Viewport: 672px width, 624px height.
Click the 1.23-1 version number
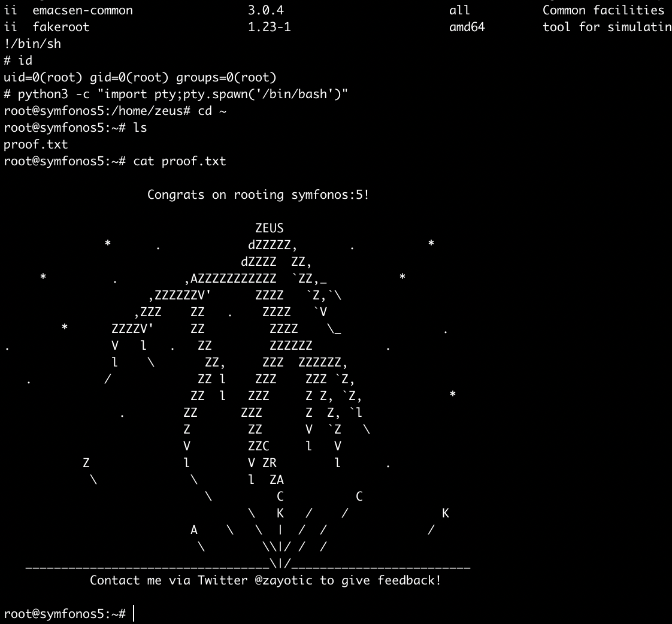269,27
